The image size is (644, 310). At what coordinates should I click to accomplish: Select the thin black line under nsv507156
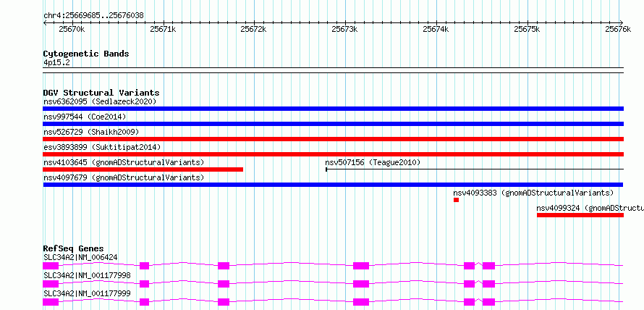coord(475,169)
